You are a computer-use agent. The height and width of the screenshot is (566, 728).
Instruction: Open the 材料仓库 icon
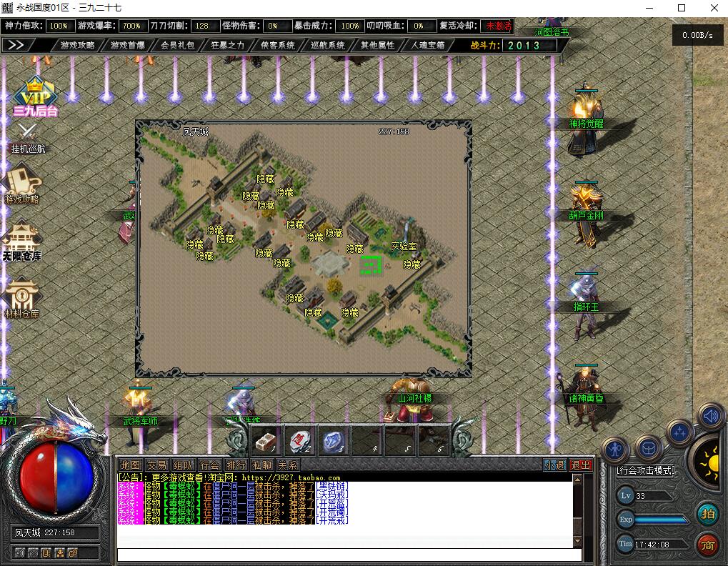tap(22, 297)
